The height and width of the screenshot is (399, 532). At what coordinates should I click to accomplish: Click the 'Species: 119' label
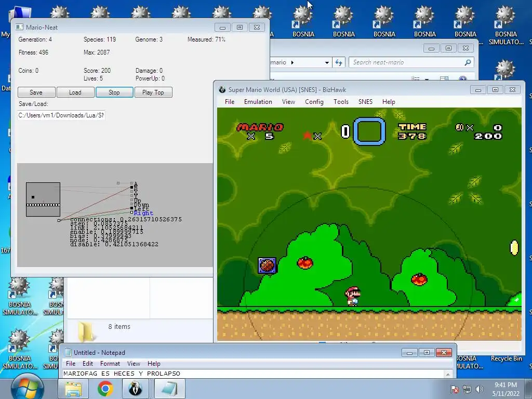click(x=100, y=39)
